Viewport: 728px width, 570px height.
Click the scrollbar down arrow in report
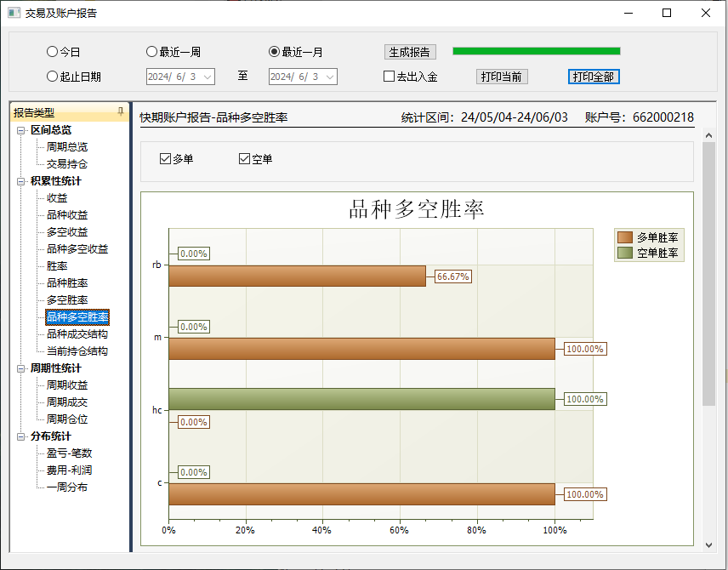pyautogui.click(x=709, y=544)
